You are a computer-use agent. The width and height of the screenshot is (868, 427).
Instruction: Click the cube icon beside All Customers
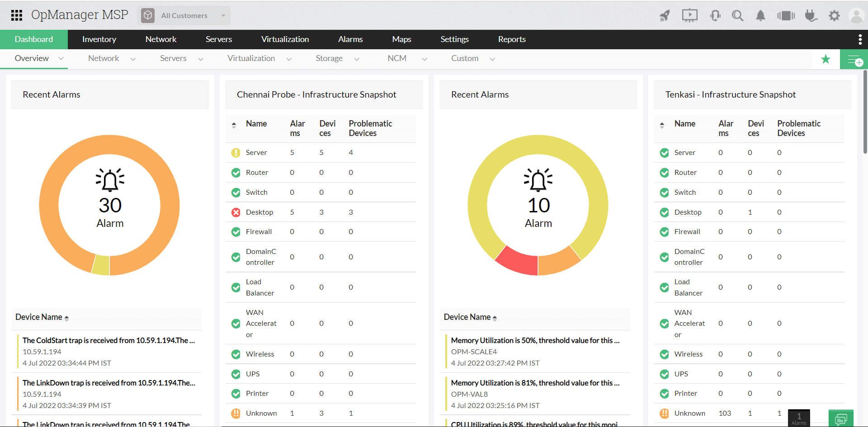coord(148,15)
